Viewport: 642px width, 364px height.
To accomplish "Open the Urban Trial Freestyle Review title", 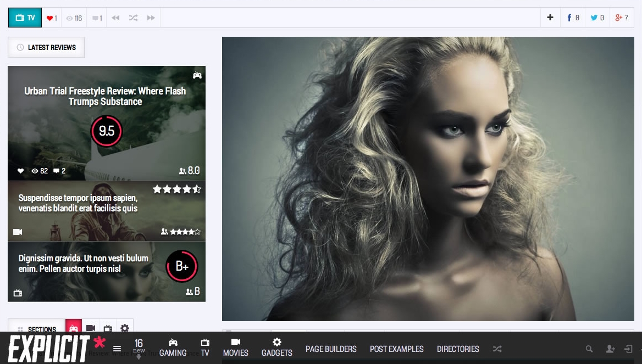I will coord(105,96).
